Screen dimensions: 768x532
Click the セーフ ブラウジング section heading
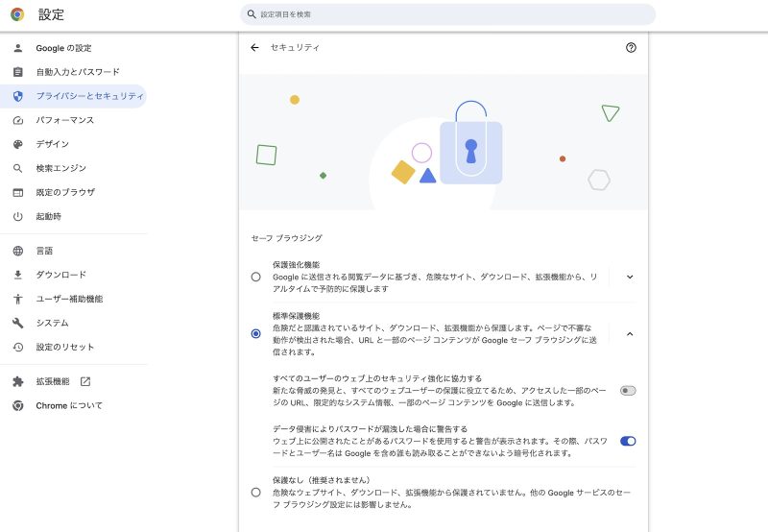click(286, 238)
